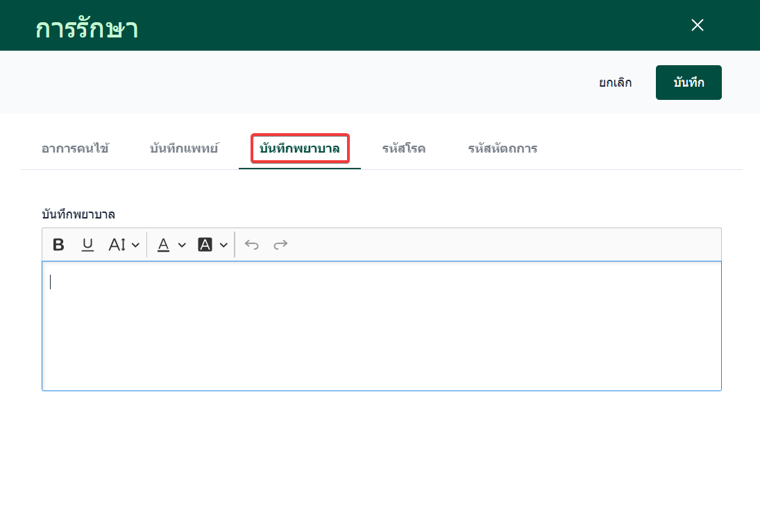Viewport: 760px width, 532px height.
Task: Toggle bold formatting in the editor toolbar
Action: (58, 245)
